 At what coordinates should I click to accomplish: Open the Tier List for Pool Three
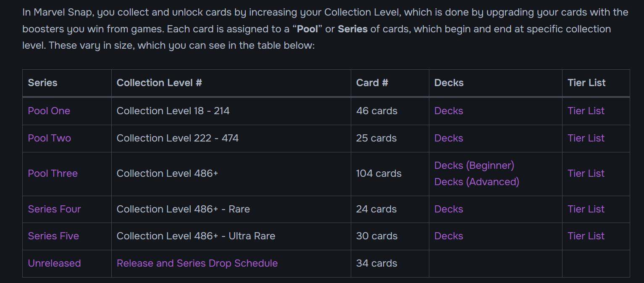(x=586, y=173)
